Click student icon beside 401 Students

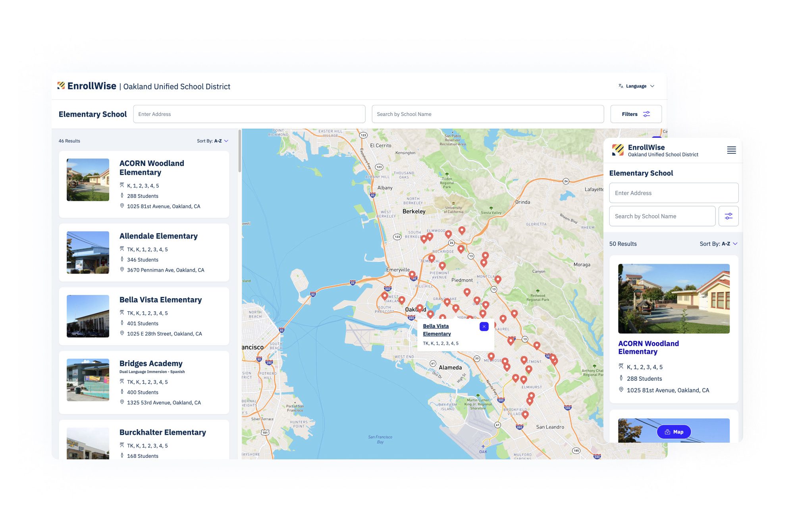[x=122, y=323]
